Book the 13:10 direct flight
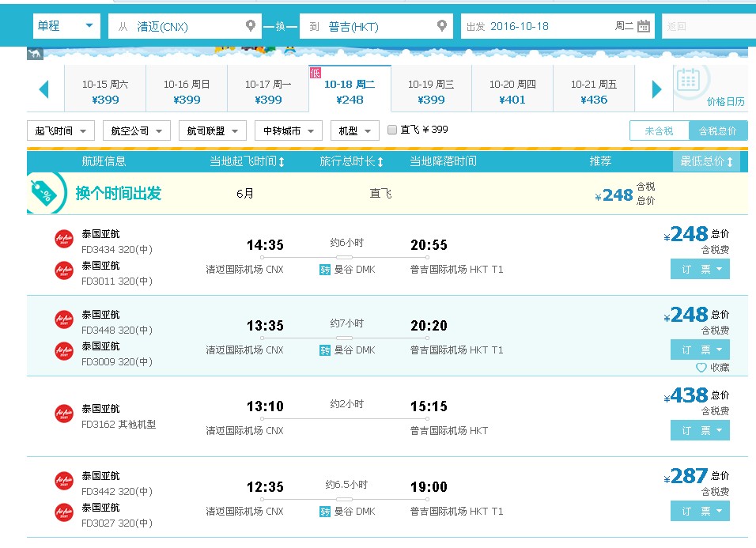This screenshot has height=548, width=756. (x=700, y=430)
